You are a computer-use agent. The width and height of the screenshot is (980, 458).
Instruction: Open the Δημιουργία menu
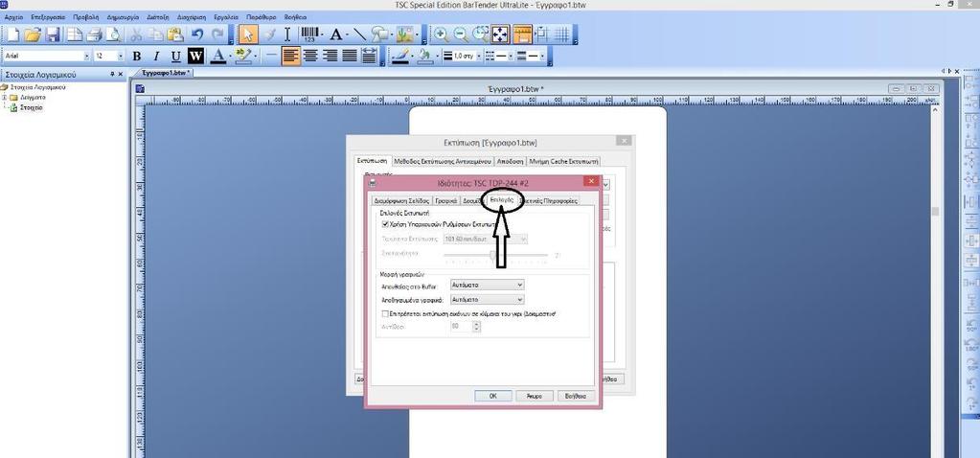(x=123, y=17)
